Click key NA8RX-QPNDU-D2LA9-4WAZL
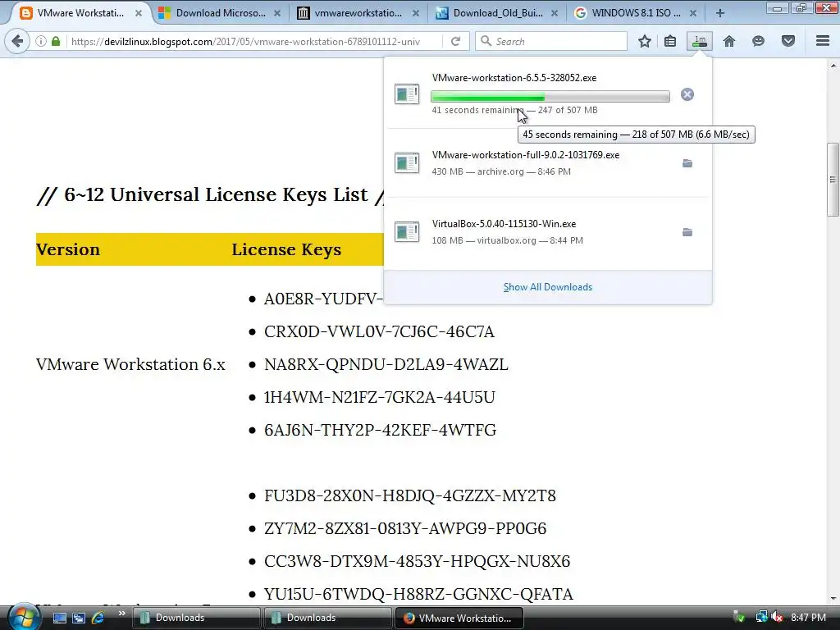 [386, 364]
